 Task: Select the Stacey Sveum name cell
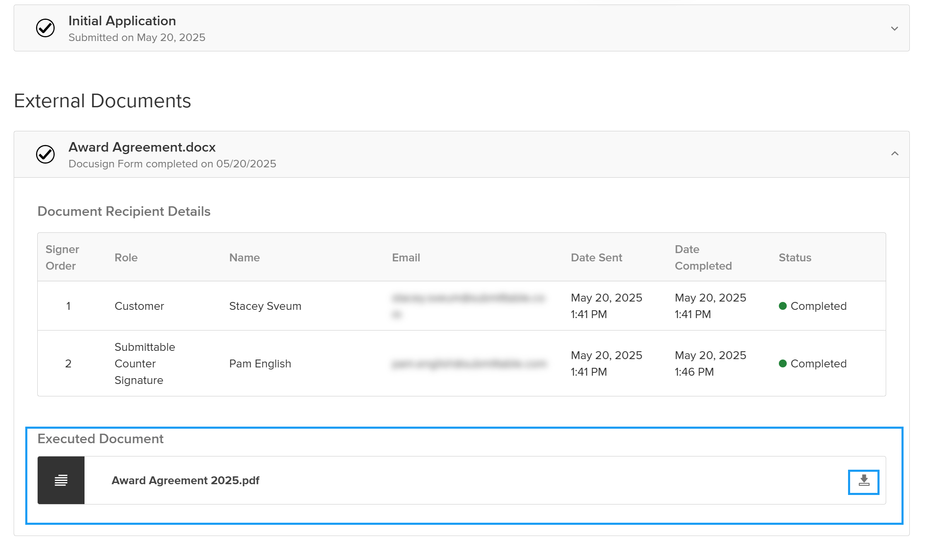(x=265, y=306)
